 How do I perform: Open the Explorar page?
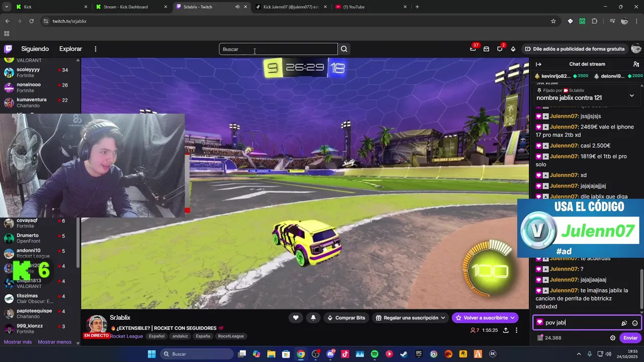pos(70,49)
